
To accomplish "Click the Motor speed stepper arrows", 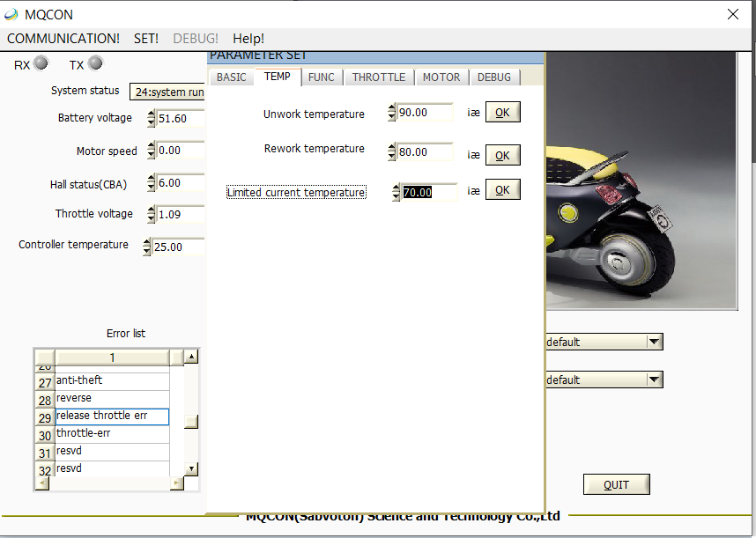I will point(151,151).
